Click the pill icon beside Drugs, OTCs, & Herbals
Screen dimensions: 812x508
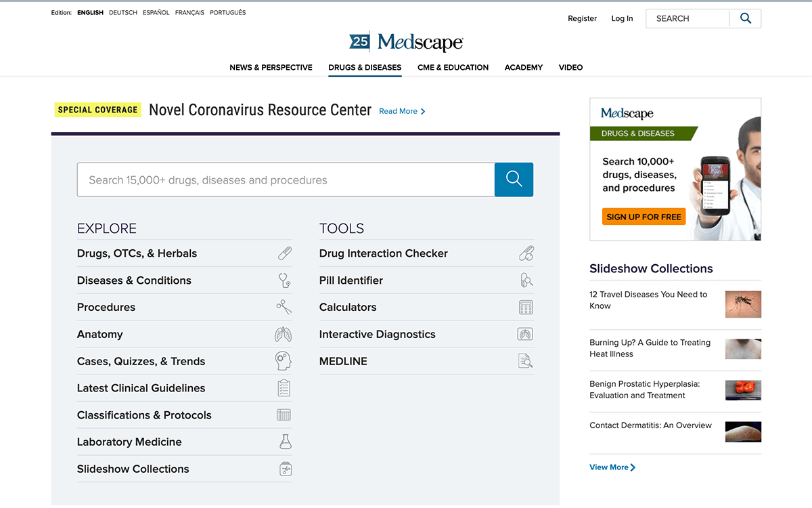click(x=285, y=253)
